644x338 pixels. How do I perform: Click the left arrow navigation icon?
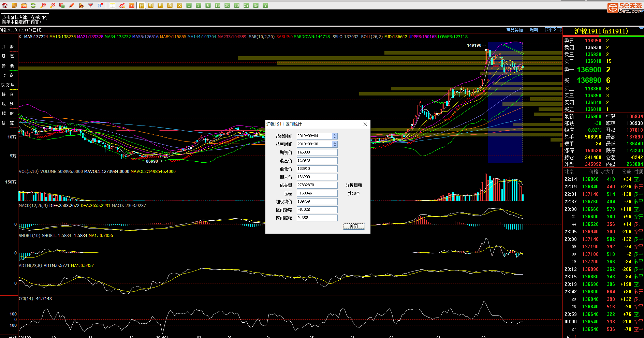547,30
